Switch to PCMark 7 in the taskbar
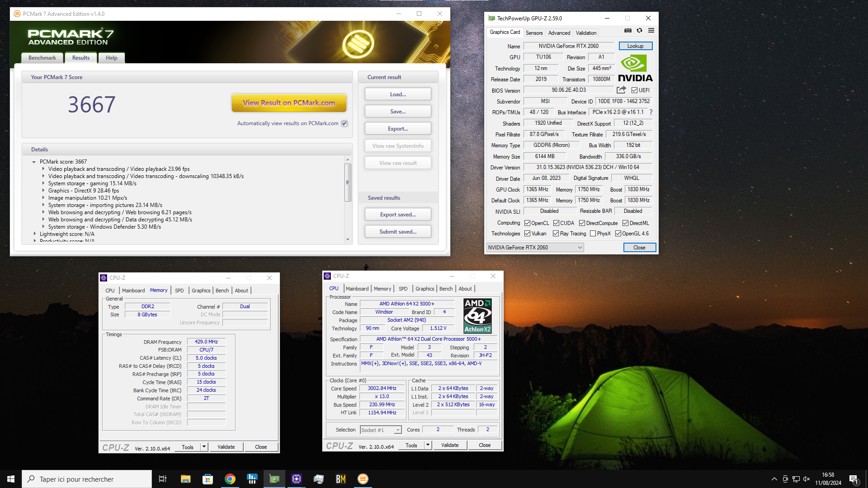 pyautogui.click(x=363, y=479)
